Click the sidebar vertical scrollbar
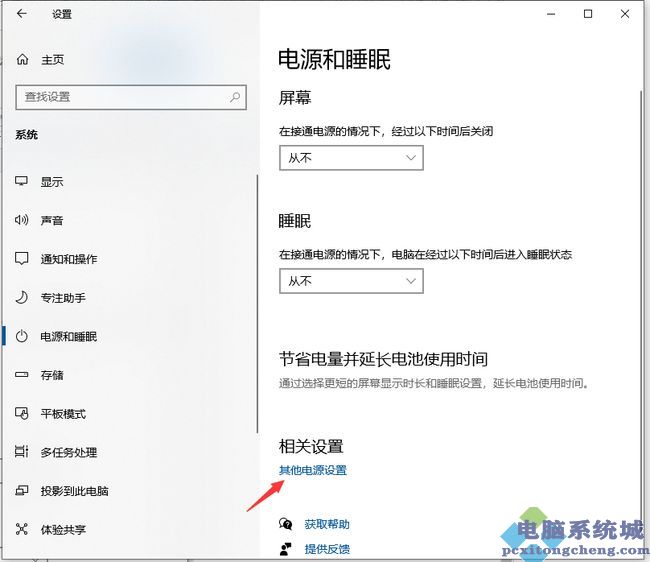The height and width of the screenshot is (562, 650). [257, 303]
